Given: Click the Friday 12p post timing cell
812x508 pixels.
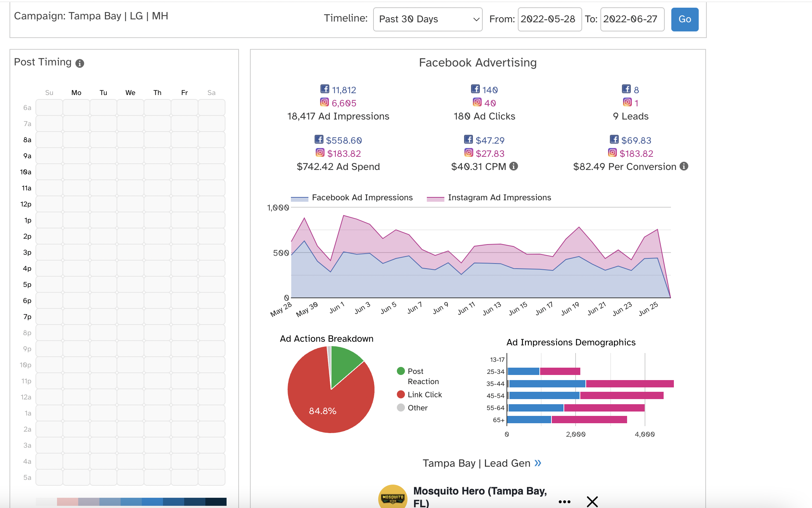Looking at the screenshot, I should click(x=185, y=204).
